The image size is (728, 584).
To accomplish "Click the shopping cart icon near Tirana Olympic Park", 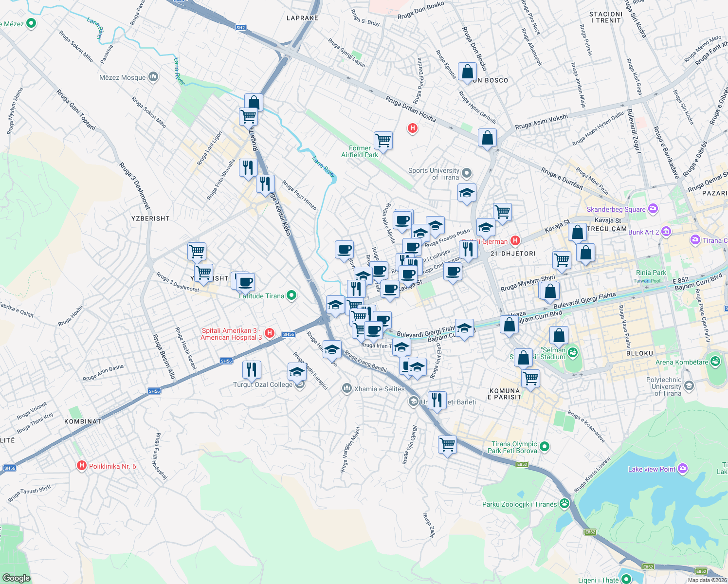I will pos(447,444).
